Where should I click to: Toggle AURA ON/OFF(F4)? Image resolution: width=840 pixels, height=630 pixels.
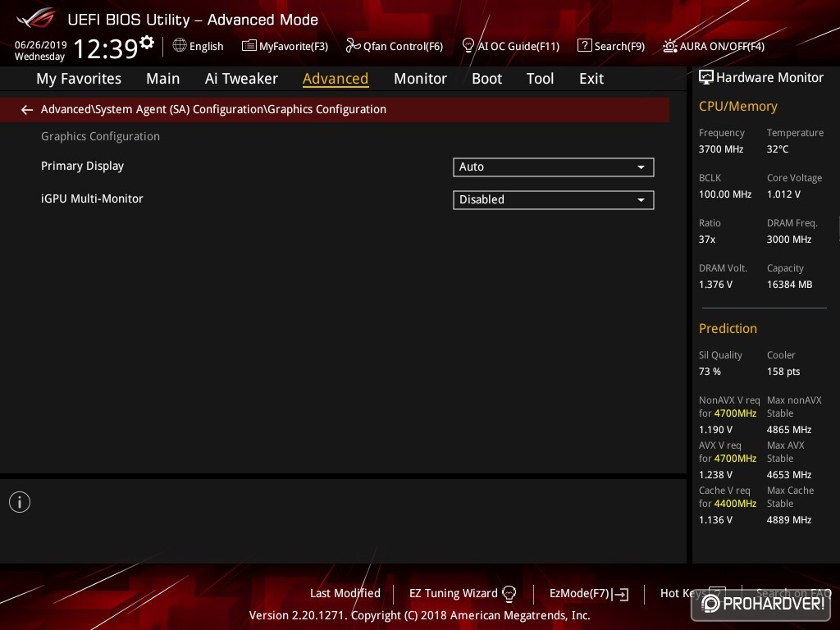point(714,46)
